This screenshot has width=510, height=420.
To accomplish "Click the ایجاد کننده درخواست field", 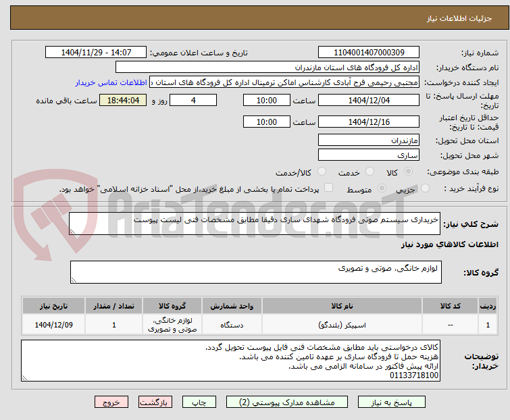I will pos(284,82).
